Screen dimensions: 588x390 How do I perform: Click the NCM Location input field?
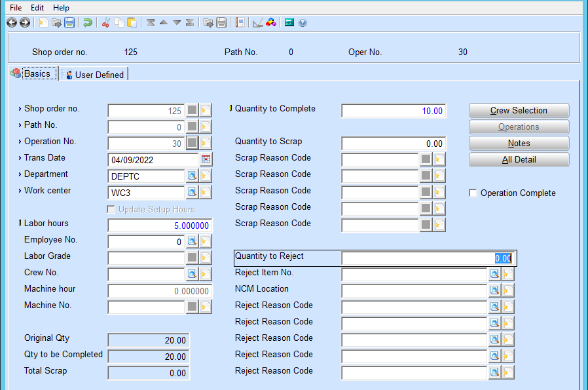(414, 291)
